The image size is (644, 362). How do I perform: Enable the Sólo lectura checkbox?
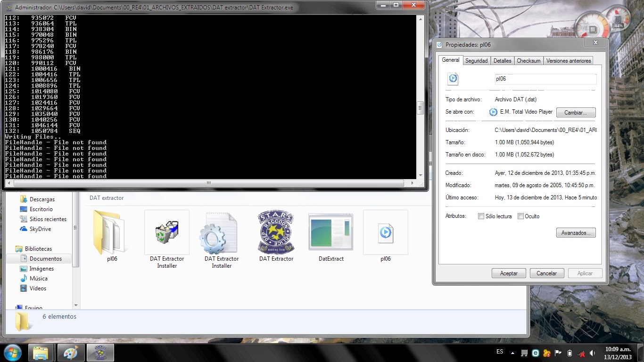tap(481, 216)
